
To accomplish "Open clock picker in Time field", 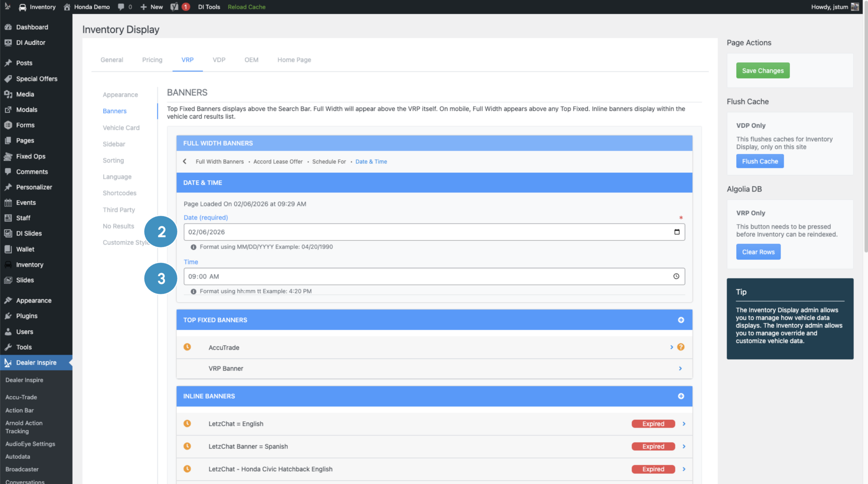I will 676,276.
